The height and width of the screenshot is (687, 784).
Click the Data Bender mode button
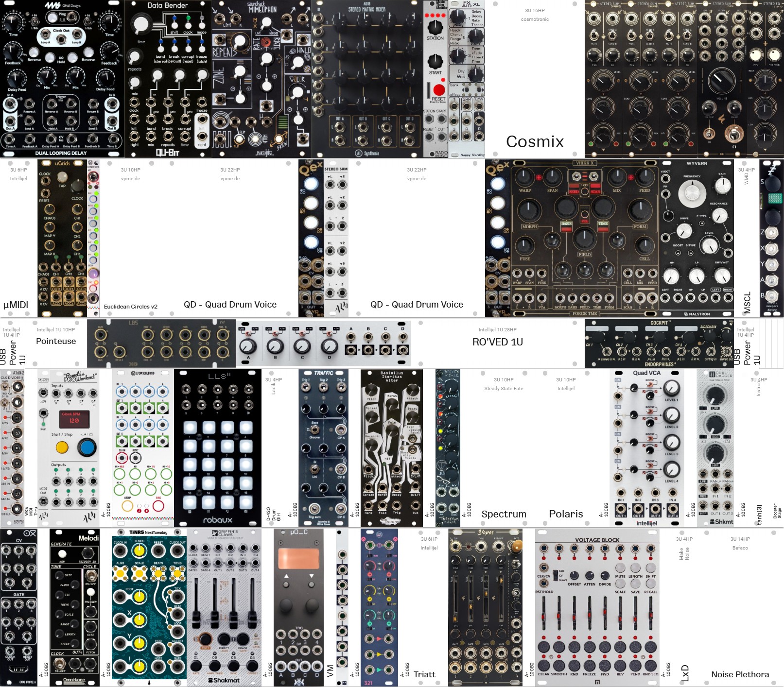pyautogui.click(x=202, y=25)
